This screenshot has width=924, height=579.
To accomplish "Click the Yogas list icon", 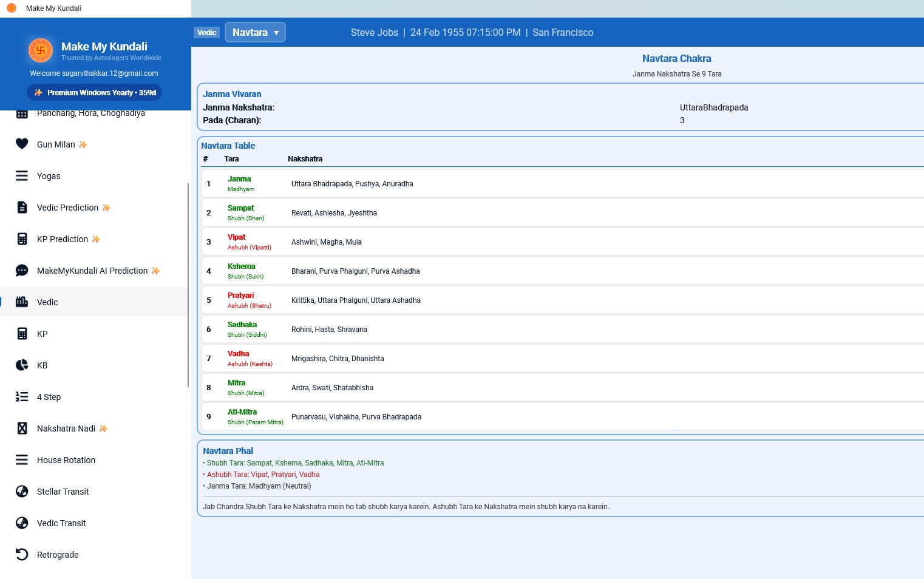I will coord(22,175).
